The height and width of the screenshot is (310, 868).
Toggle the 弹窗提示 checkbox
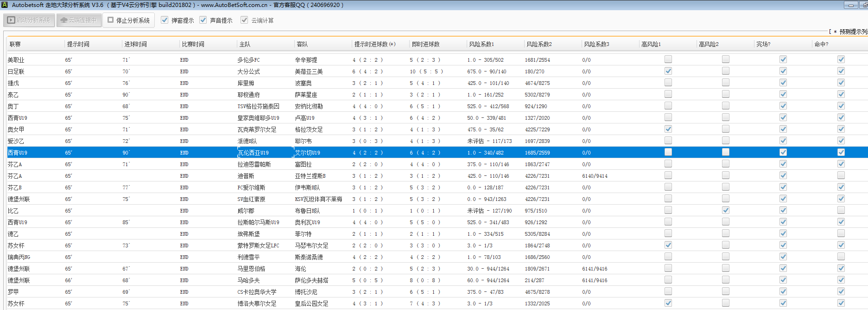coord(165,20)
